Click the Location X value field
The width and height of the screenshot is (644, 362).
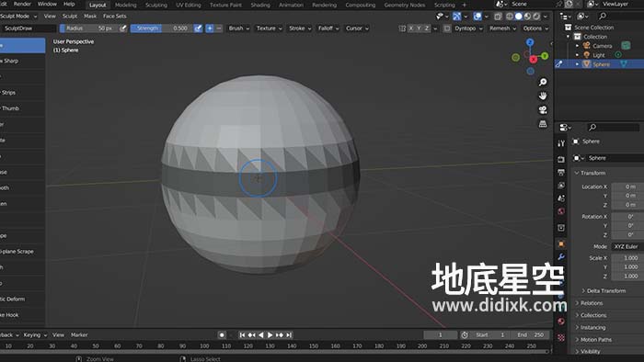coord(627,187)
